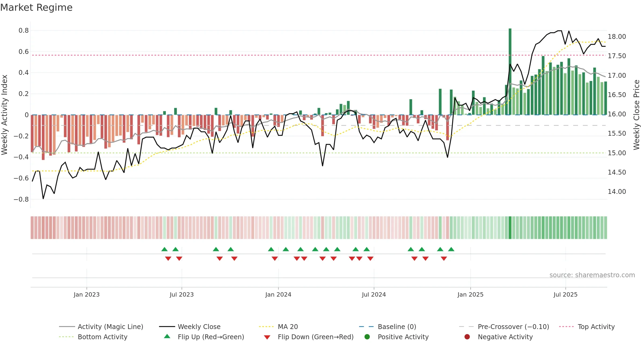Click the last Flip Down triangle before Jan 2025
644x362 pixels.
(x=444, y=258)
